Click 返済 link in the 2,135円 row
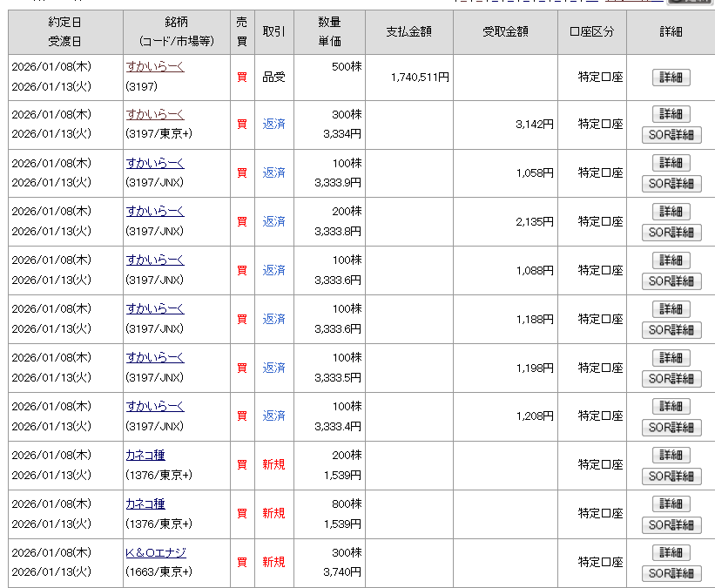The height and width of the screenshot is (588, 715). 274,222
